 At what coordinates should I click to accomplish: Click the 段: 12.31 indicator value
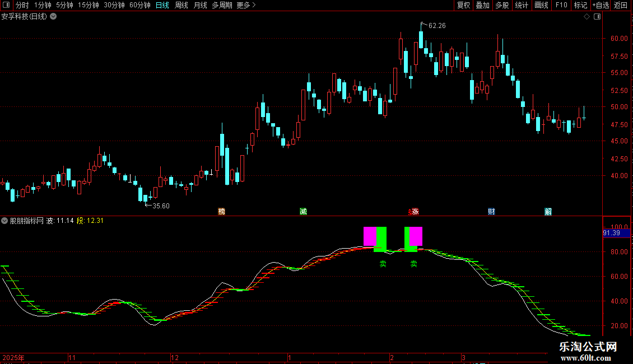click(x=90, y=221)
